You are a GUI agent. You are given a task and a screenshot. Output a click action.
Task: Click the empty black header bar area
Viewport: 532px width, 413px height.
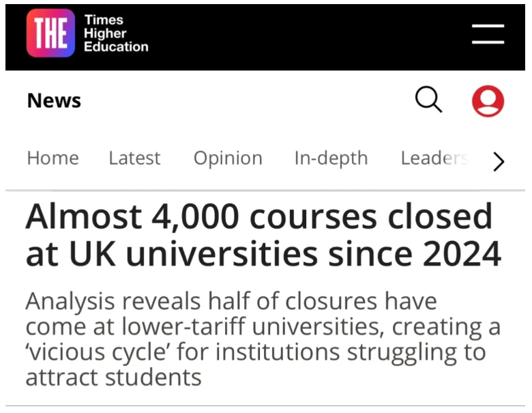(307, 34)
